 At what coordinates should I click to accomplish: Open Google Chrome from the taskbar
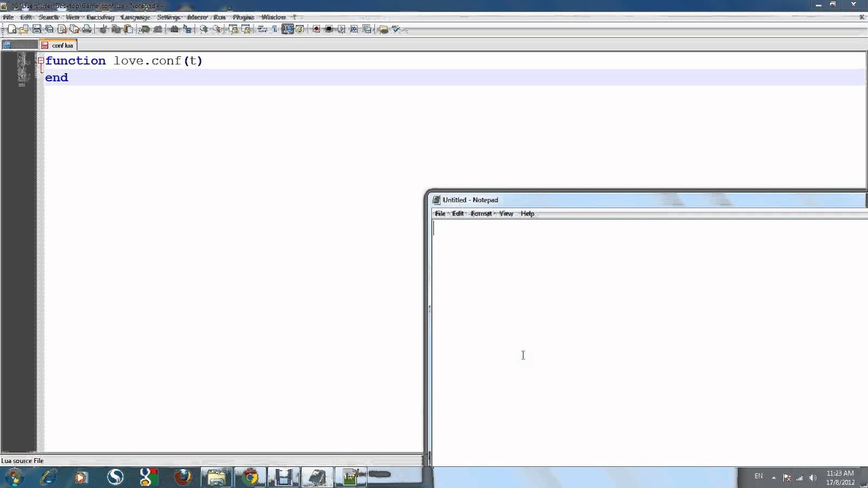[251, 477]
